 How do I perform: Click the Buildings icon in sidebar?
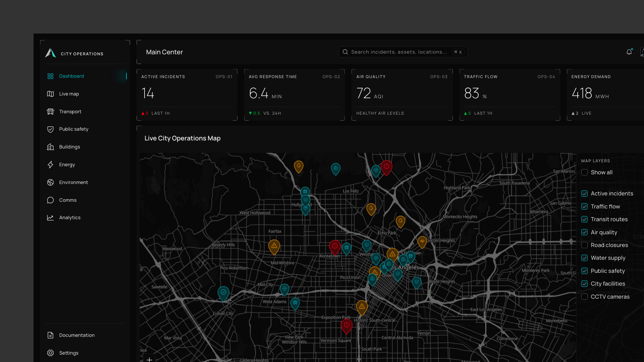pyautogui.click(x=50, y=147)
